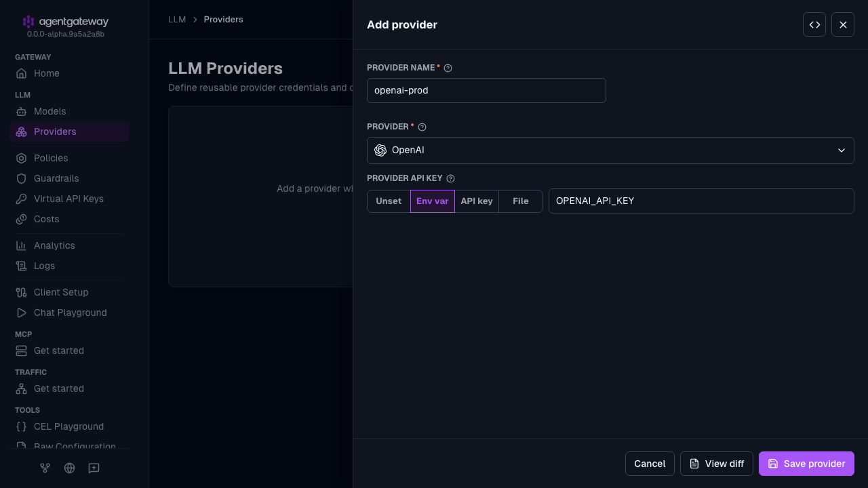This screenshot has height=488, width=868.
Task: Edit the Provider Name input field
Action: pos(486,90)
